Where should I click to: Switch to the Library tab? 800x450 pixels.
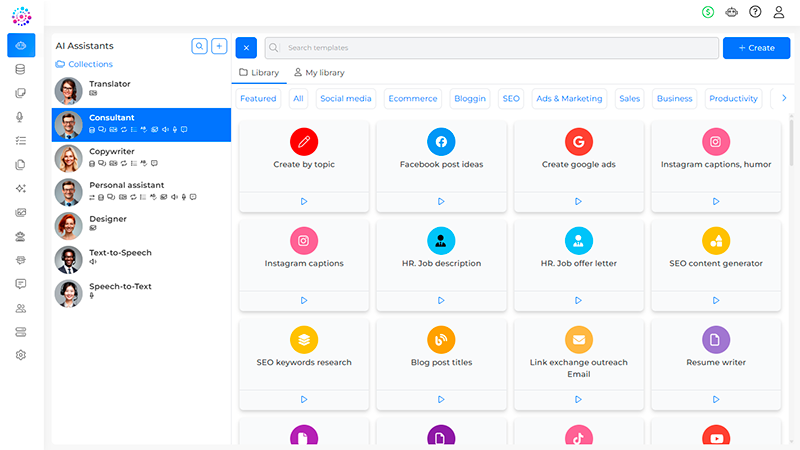tap(259, 72)
